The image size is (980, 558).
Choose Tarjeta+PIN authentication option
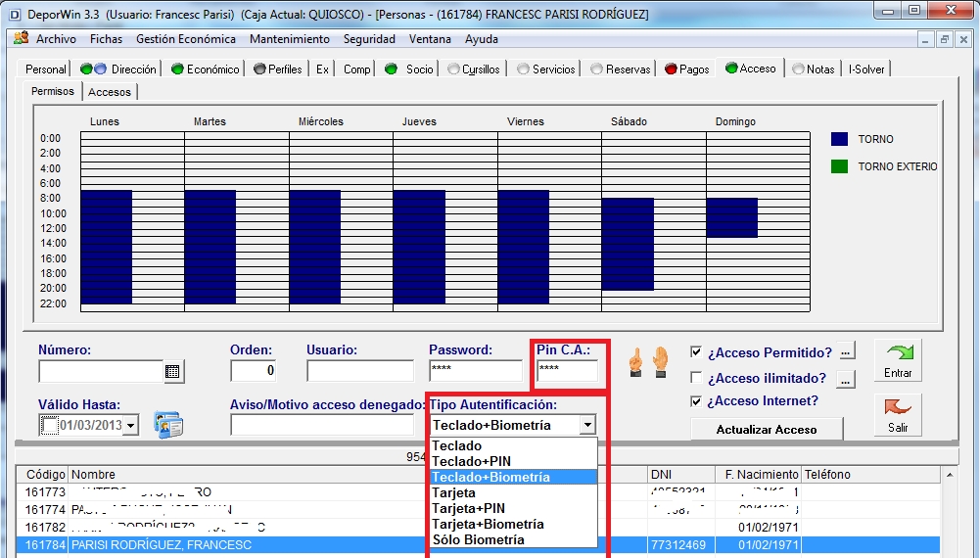coord(513,508)
